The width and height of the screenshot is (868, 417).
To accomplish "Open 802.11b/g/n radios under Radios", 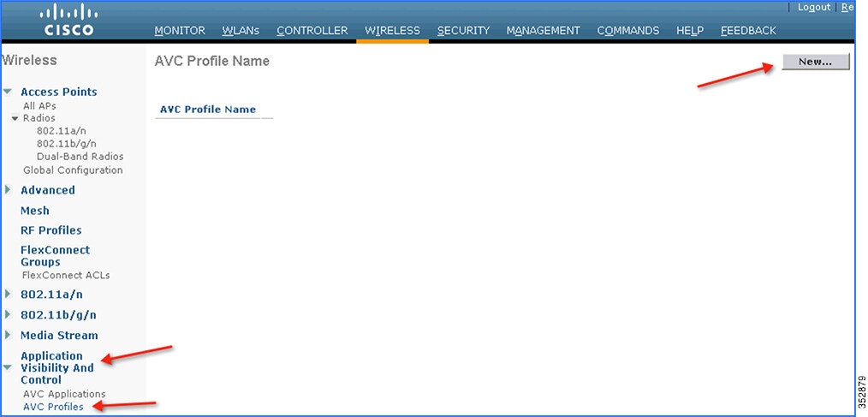I will click(67, 144).
